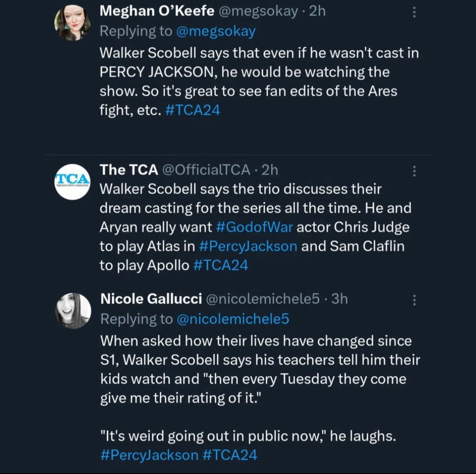Open more options on The TCA tweet

pos(415,170)
